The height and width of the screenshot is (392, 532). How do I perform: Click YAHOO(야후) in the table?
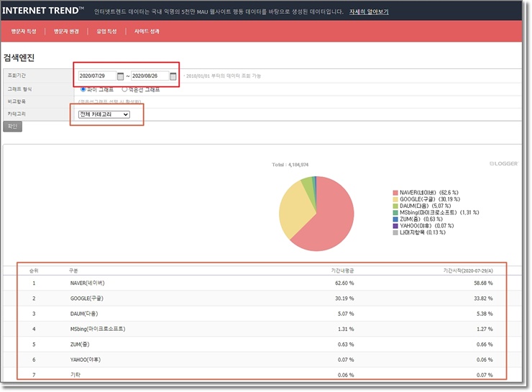tap(85, 360)
